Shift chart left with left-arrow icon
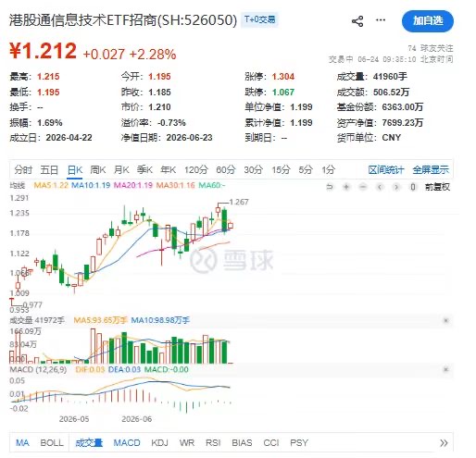The width and height of the screenshot is (476, 458). click(x=380, y=187)
